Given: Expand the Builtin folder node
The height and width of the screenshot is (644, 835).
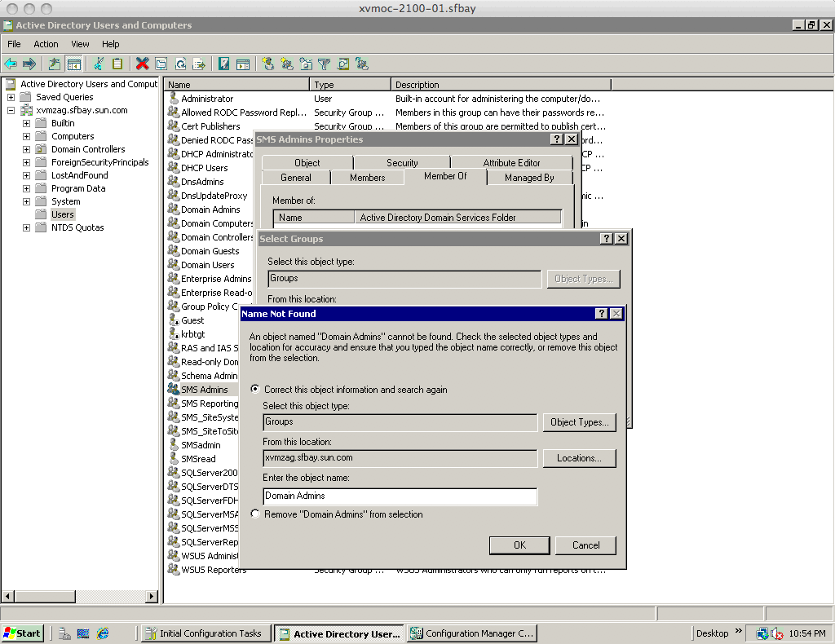Looking at the screenshot, I should pos(26,123).
